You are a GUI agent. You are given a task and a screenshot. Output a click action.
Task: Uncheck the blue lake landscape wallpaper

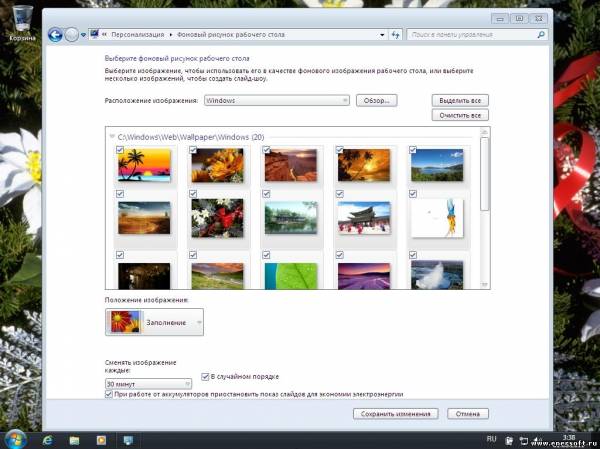(x=412, y=150)
